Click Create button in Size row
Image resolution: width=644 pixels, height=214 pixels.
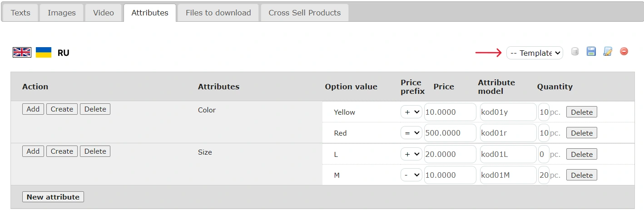pos(62,151)
